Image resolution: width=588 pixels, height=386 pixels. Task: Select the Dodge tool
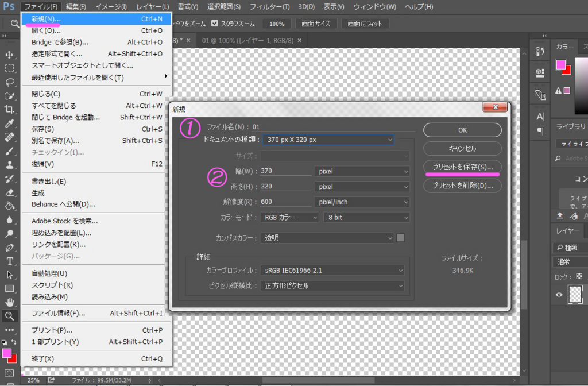[x=9, y=234]
